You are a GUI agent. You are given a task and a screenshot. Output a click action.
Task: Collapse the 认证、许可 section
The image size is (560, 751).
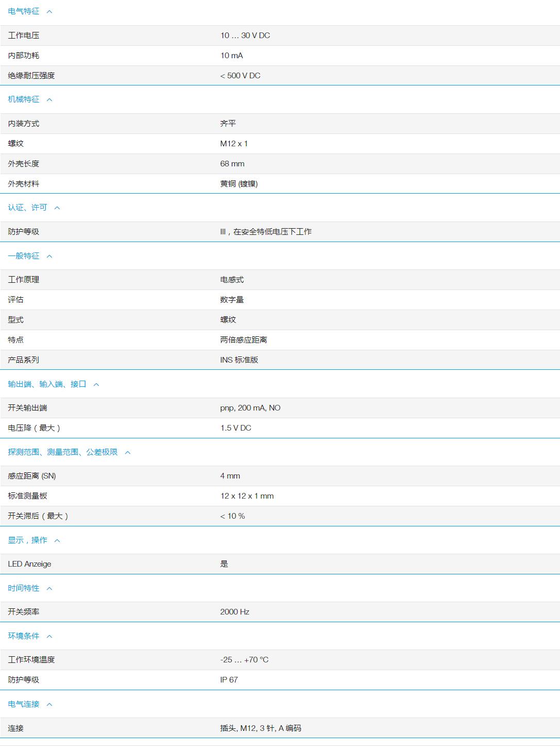(x=57, y=208)
